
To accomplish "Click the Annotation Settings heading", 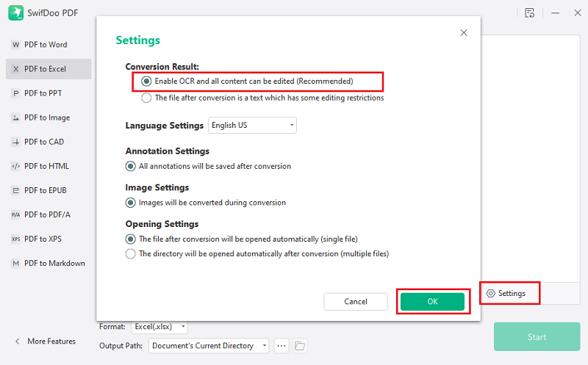I will point(168,151).
